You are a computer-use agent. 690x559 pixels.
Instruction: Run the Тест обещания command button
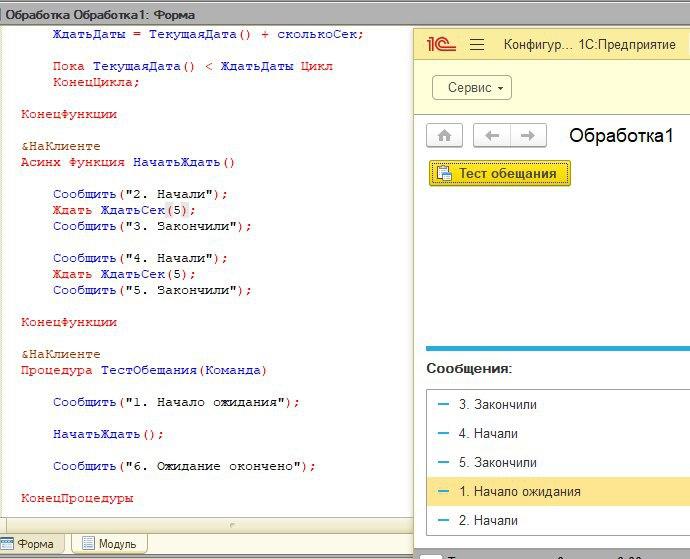500,173
